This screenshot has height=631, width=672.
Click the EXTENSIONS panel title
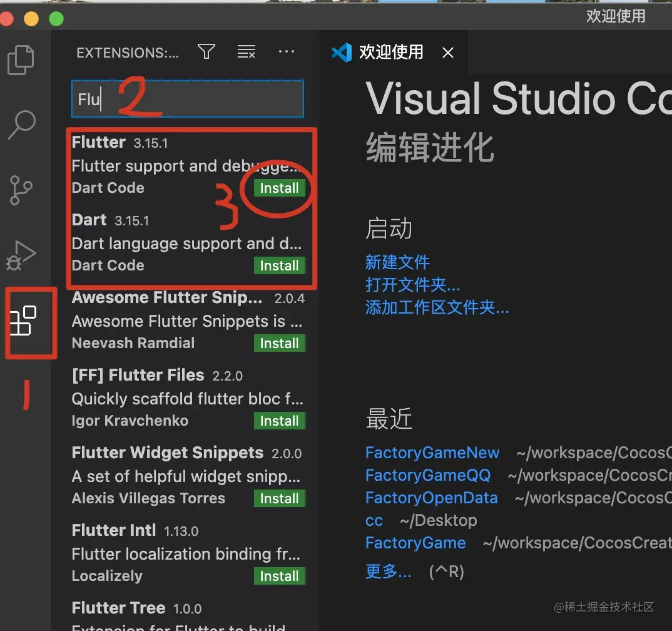[x=127, y=53]
